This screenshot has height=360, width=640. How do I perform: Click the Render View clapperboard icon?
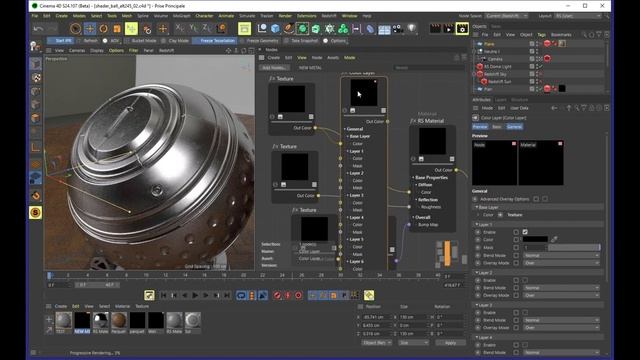pyautogui.click(x=436, y=29)
